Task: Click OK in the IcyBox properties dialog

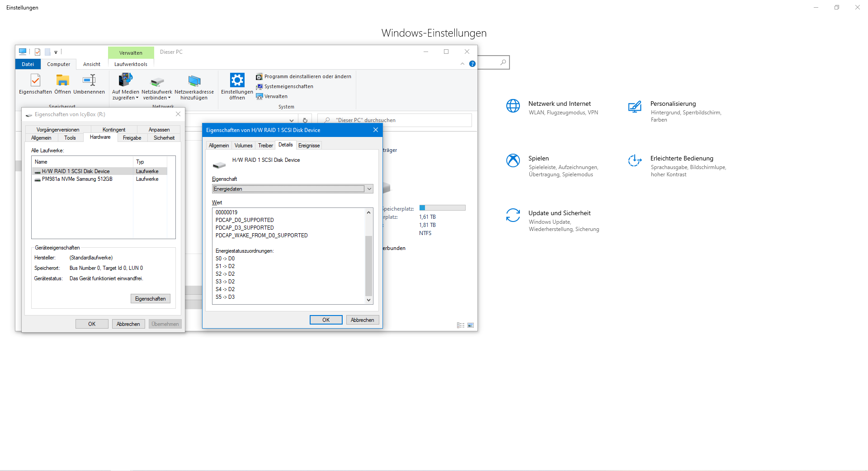Action: click(92, 324)
